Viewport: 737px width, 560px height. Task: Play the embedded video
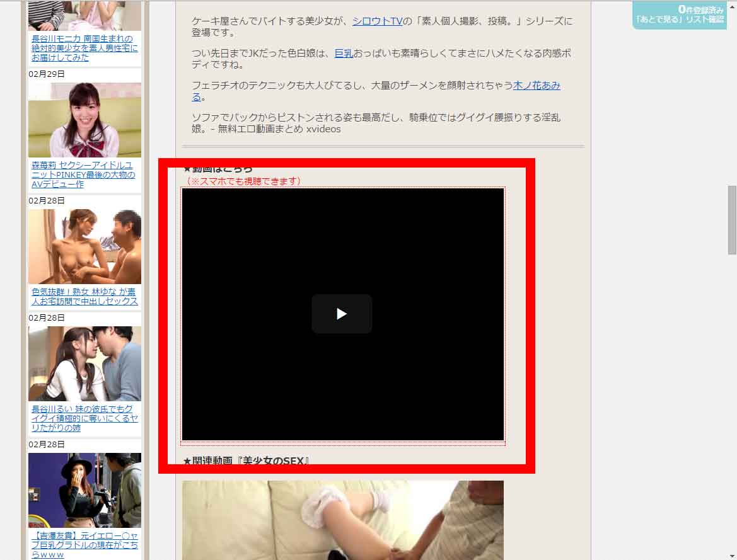point(342,314)
